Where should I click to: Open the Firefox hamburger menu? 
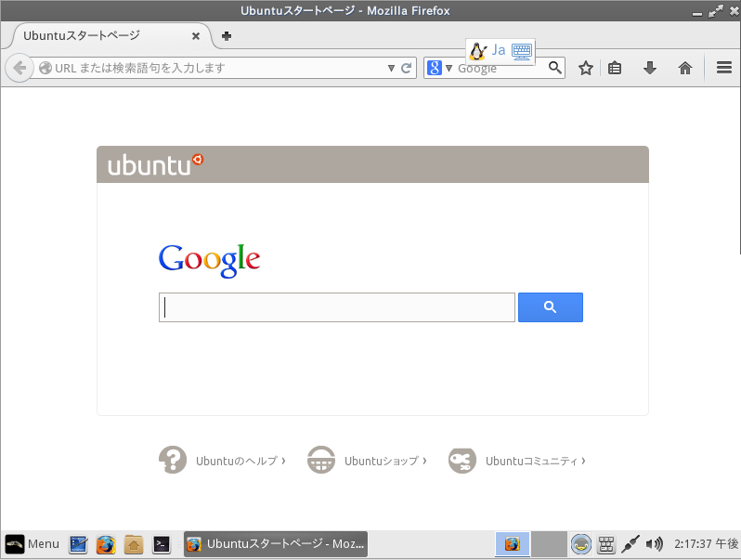pos(724,68)
